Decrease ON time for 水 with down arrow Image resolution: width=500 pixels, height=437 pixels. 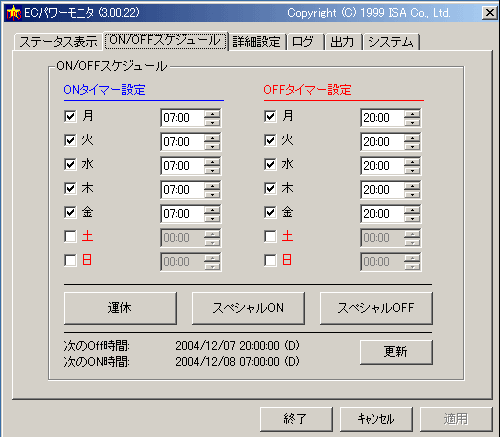pos(212,170)
